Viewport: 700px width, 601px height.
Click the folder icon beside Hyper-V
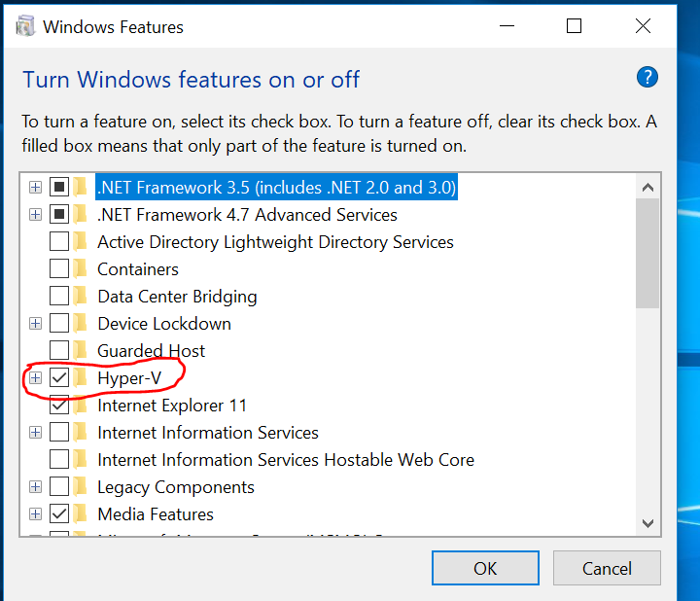pos(81,377)
